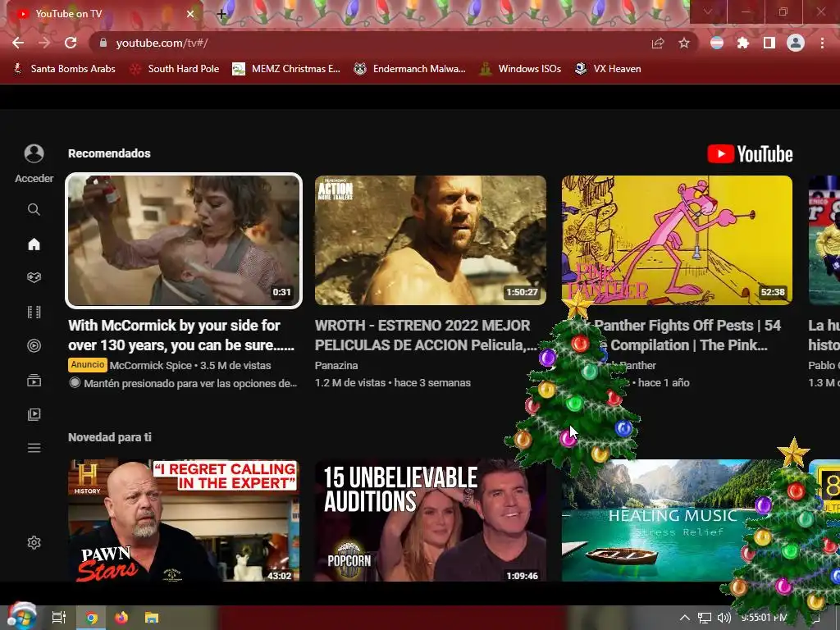Play the WROTH action movie thumbnail
The height and width of the screenshot is (630, 840).
[431, 240]
